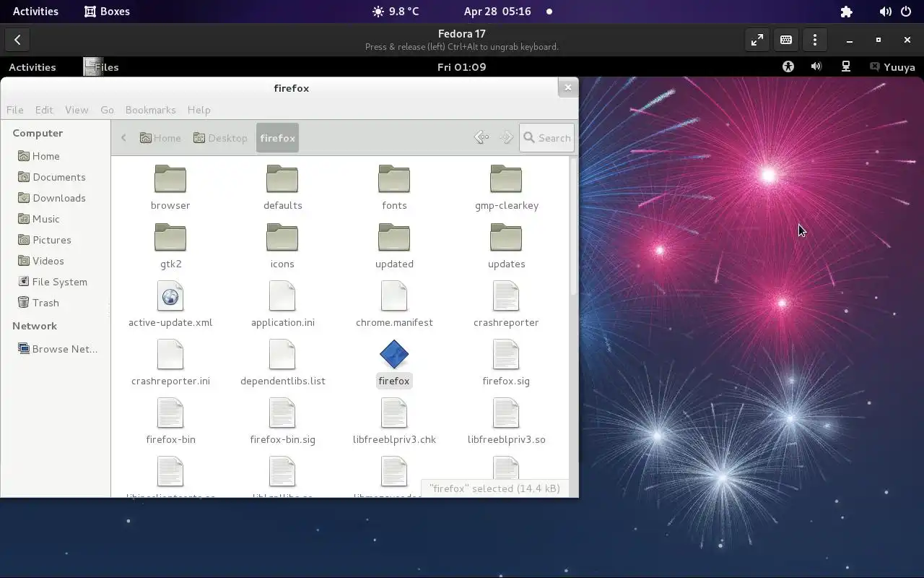
Task: Click the firefox path bar button
Action: 277,138
